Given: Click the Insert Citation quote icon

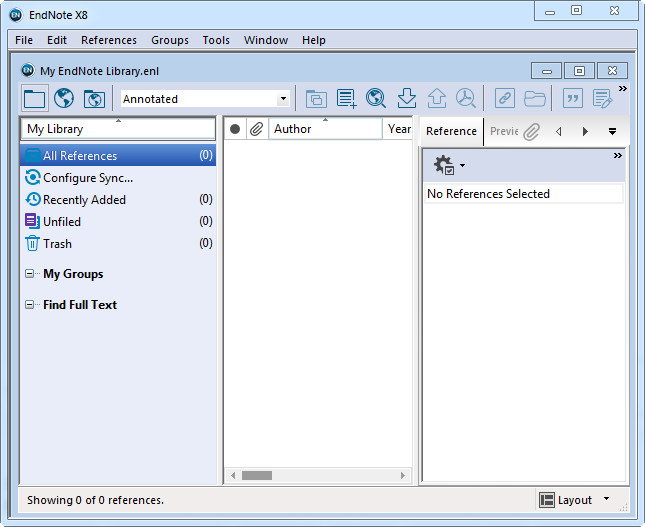Looking at the screenshot, I should [x=573, y=99].
